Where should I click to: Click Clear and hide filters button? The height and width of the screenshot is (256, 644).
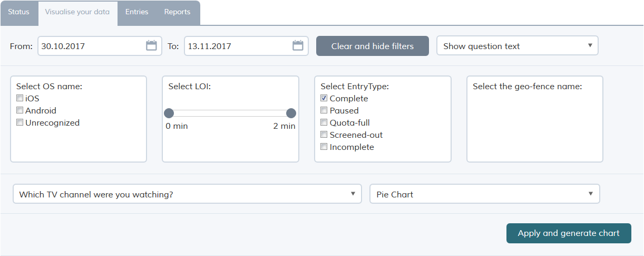pyautogui.click(x=373, y=46)
